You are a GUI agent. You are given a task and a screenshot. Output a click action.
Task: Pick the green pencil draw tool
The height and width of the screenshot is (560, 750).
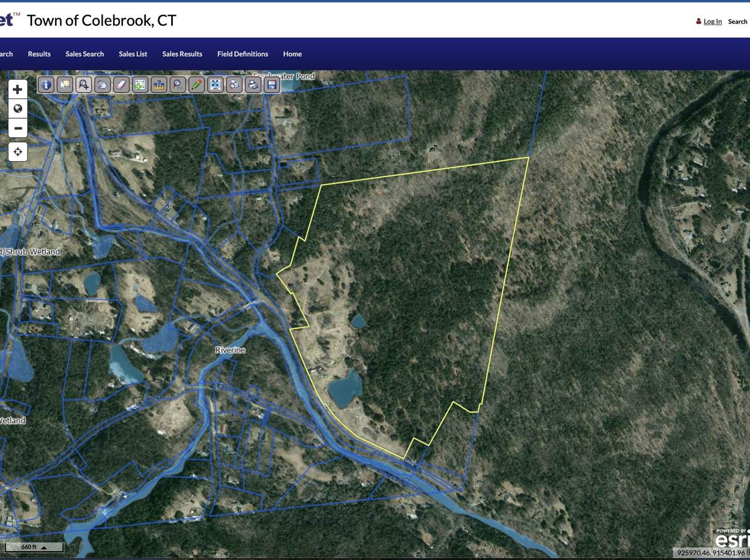196,85
